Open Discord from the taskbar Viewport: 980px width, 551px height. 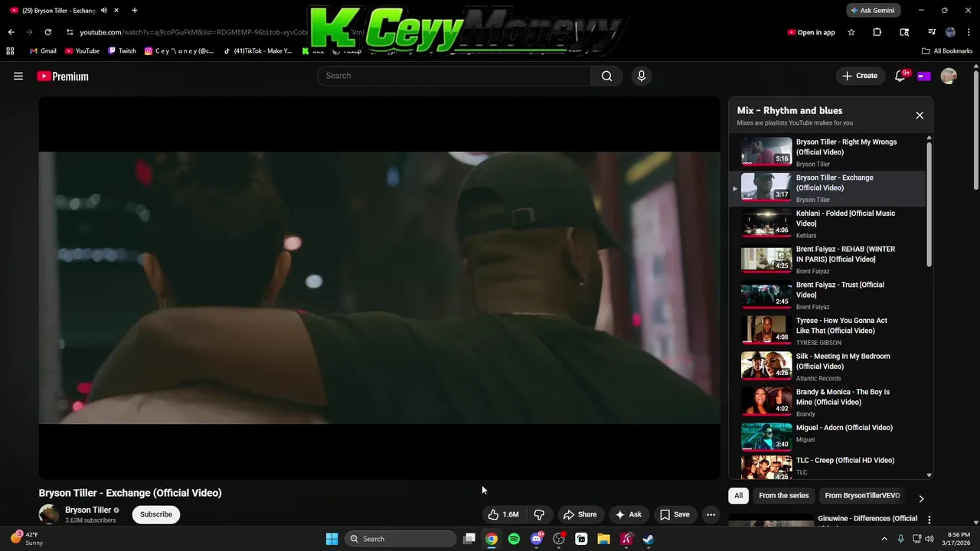(x=537, y=539)
